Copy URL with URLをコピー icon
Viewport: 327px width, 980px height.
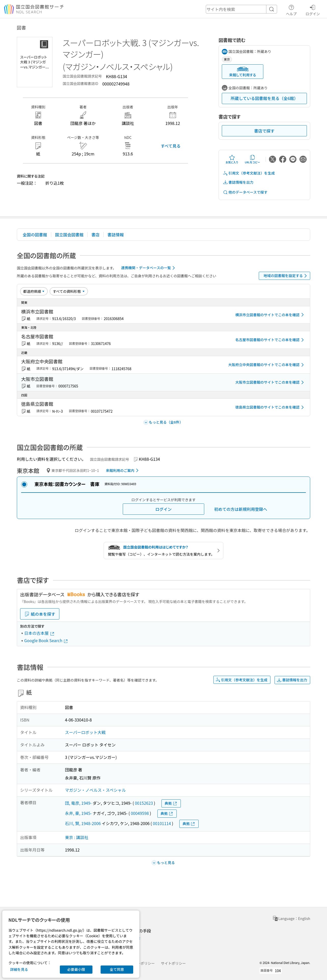252,159
